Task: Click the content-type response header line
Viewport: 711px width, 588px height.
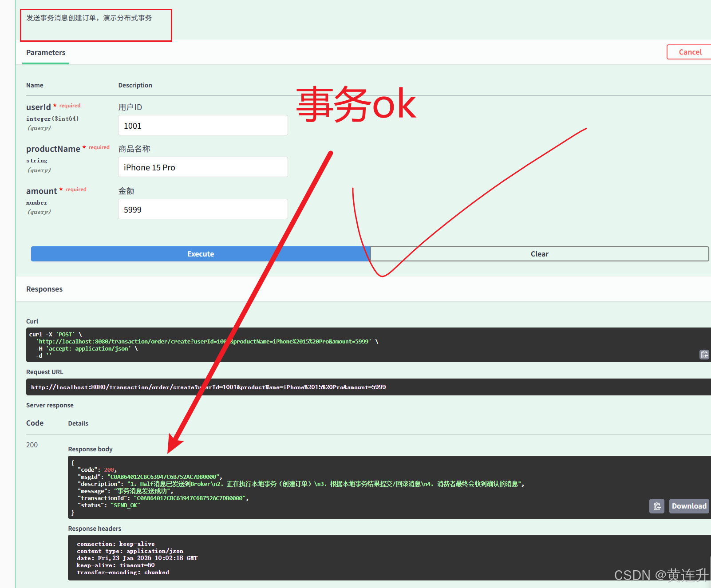Action: coord(130,551)
